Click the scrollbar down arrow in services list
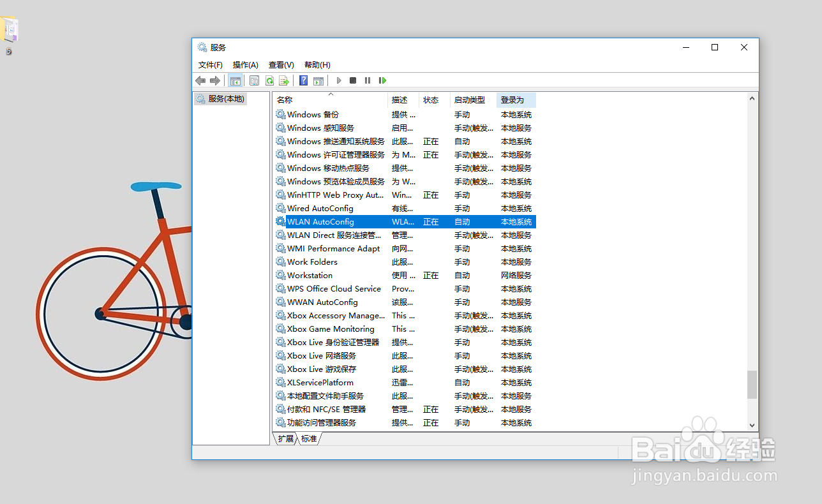 pos(752,426)
